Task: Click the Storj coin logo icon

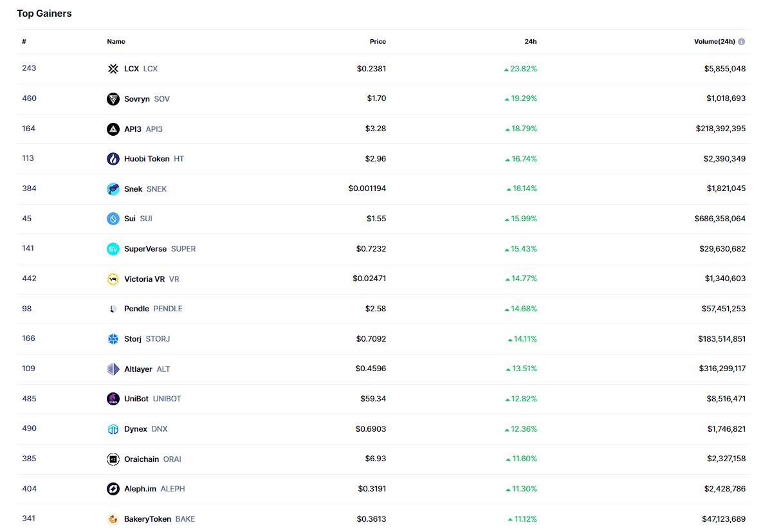Action: [x=113, y=339]
